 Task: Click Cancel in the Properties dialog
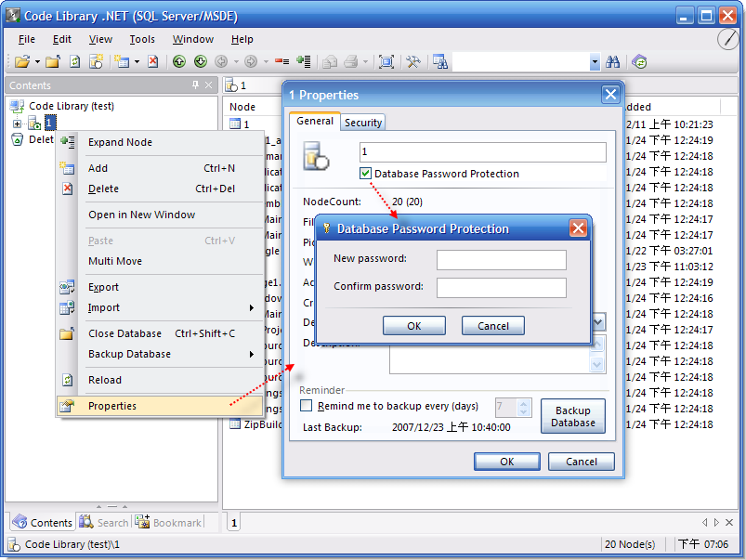pyautogui.click(x=581, y=462)
